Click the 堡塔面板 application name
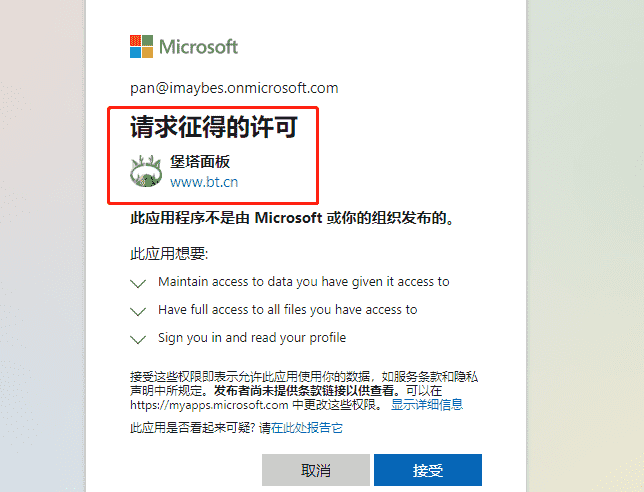This screenshot has width=644, height=492. coord(200,161)
